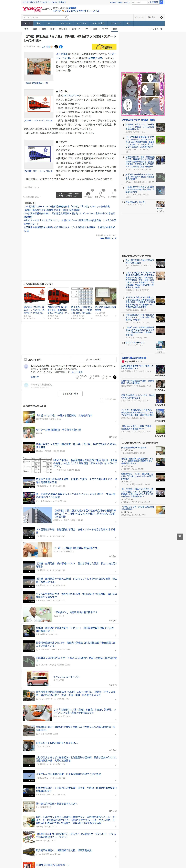Open the settings gear icon

coord(161,18)
